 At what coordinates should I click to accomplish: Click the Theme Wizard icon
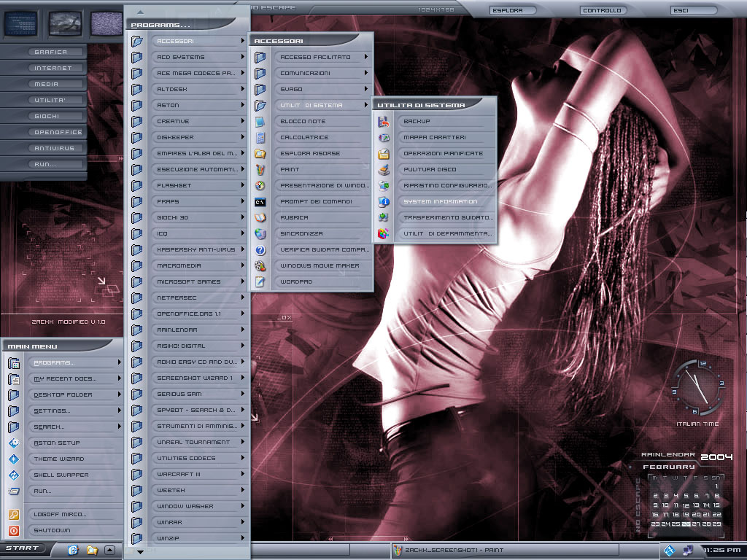pos(14,459)
